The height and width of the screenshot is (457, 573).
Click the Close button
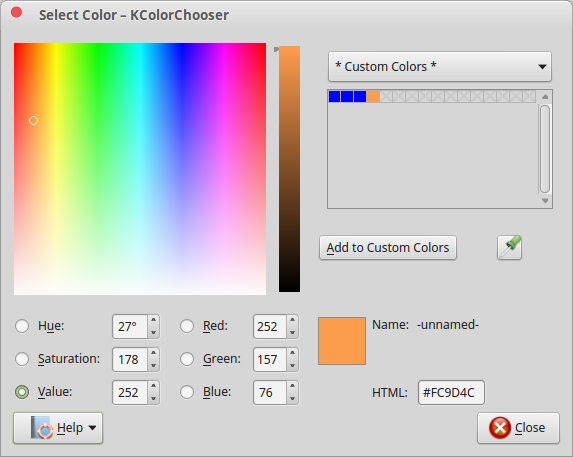point(518,428)
